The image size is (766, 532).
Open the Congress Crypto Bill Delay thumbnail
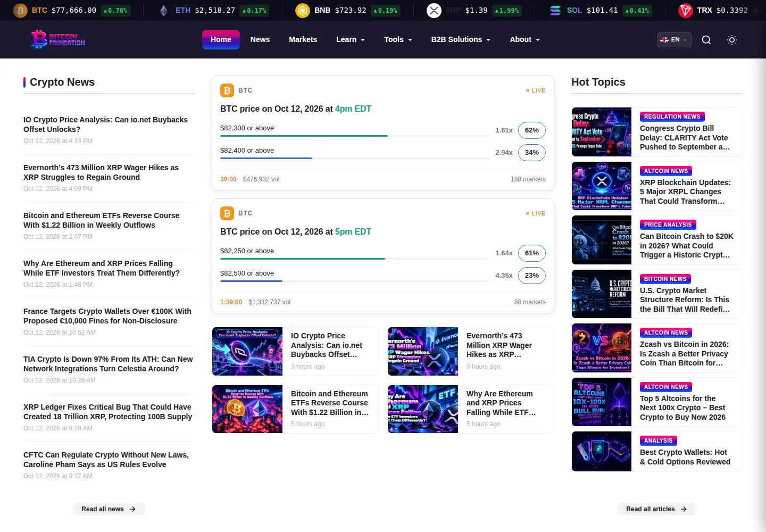[602, 132]
